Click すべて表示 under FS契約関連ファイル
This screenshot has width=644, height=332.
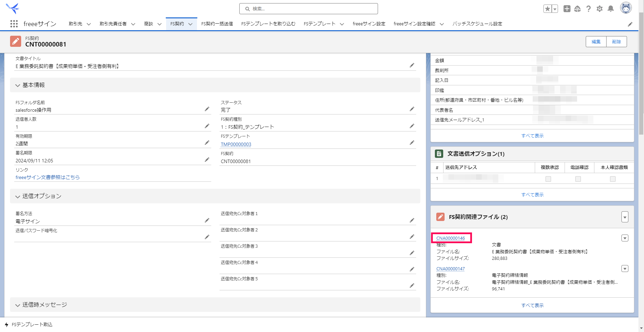click(532, 305)
